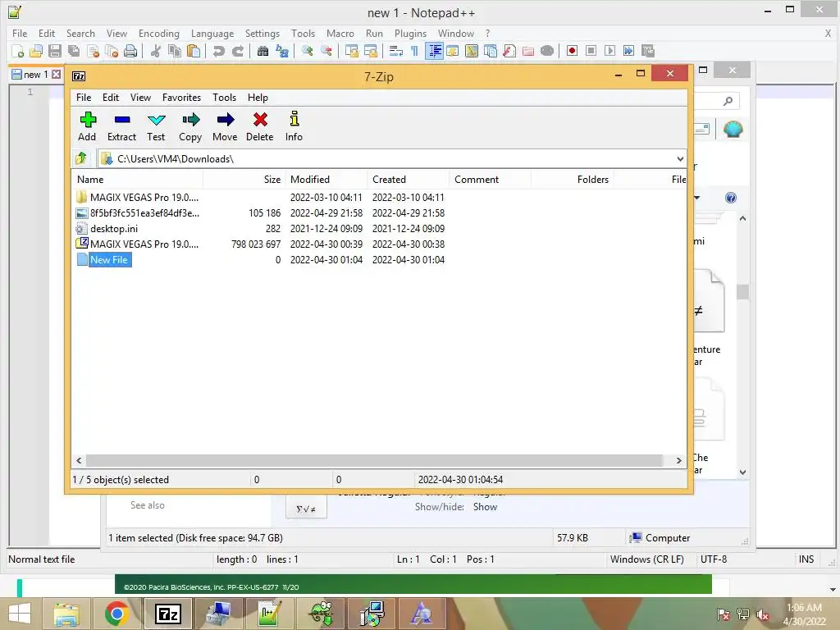840x630 pixels.
Task: Click the Show link in background window
Action: click(x=485, y=507)
